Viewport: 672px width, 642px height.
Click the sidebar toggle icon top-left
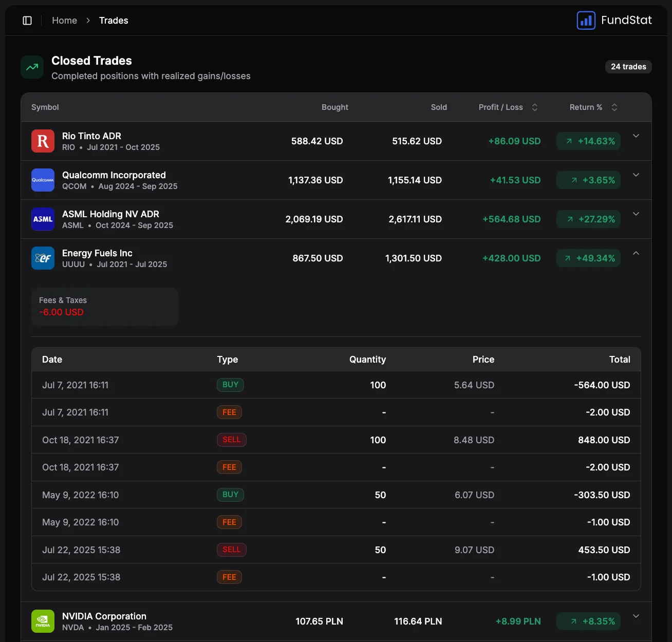point(27,20)
